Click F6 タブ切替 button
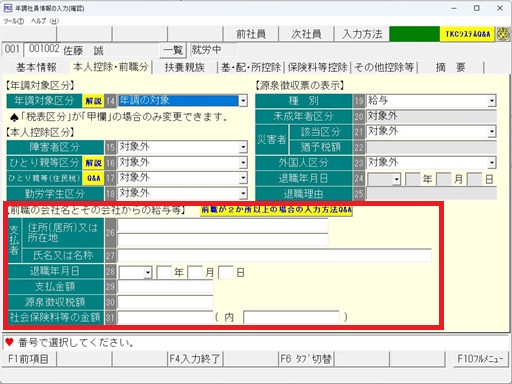This screenshot has height=384, width=512. tap(306, 359)
